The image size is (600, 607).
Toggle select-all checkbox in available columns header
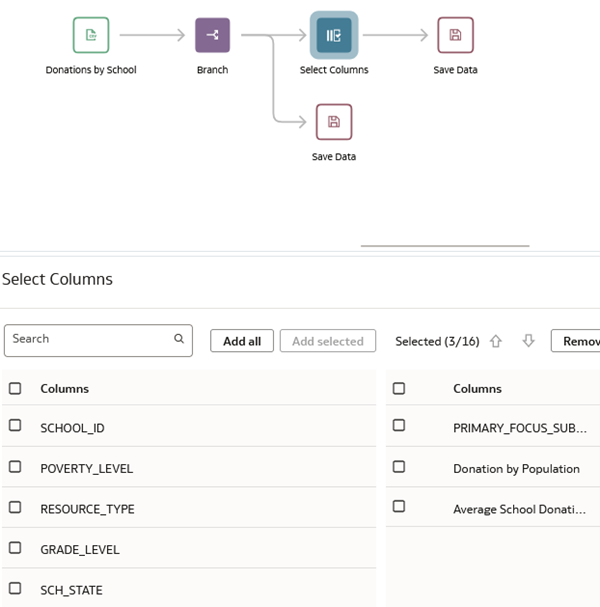click(15, 388)
